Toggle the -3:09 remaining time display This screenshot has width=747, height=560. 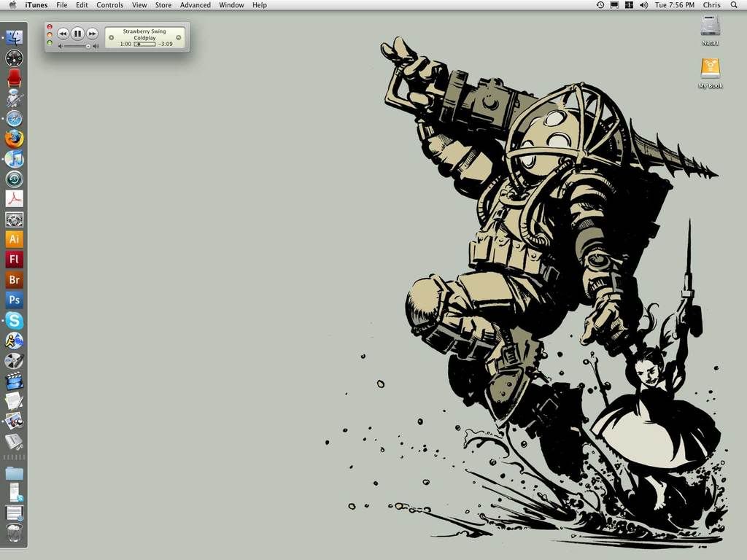[166, 44]
